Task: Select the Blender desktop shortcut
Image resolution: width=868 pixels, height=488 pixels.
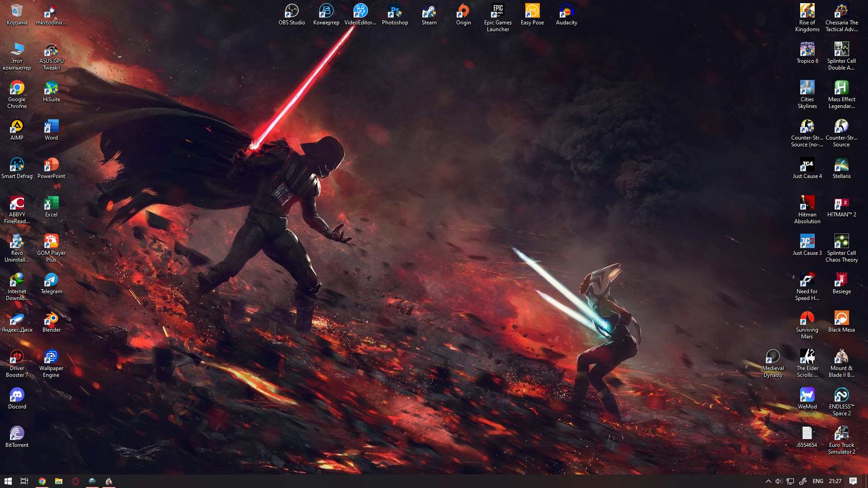Action: 51,322
